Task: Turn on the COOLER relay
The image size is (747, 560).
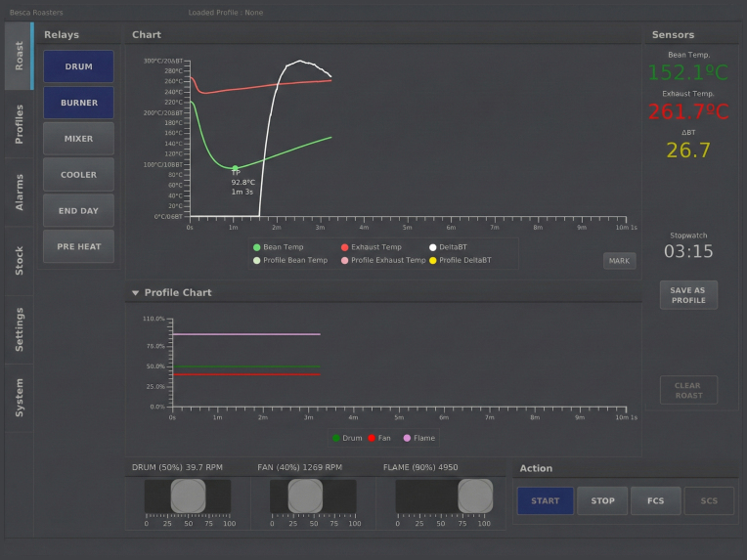Action: click(x=78, y=175)
